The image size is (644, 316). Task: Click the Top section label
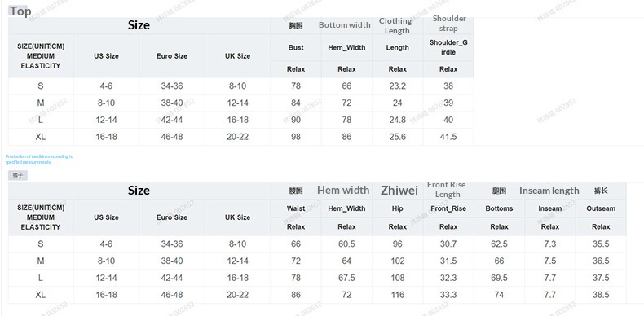pyautogui.click(x=20, y=11)
